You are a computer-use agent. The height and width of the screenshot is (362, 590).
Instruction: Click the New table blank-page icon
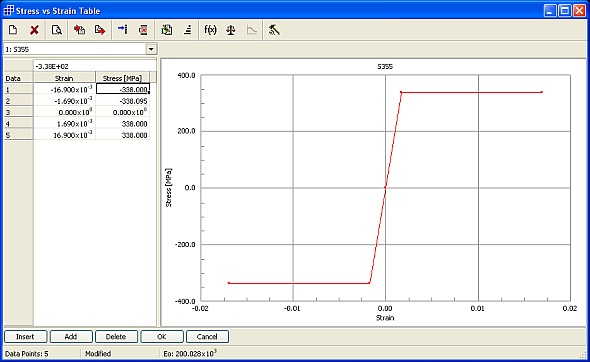coord(13,30)
